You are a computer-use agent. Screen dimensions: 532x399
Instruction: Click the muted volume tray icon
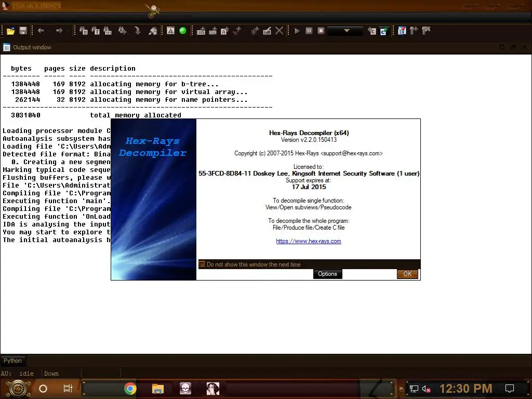tap(426, 389)
